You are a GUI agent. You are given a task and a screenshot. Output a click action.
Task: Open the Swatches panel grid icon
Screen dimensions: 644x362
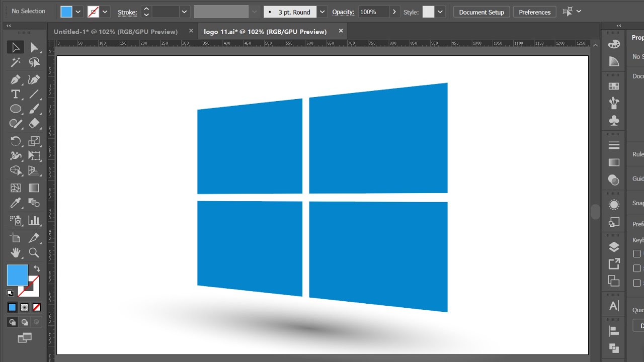614,86
